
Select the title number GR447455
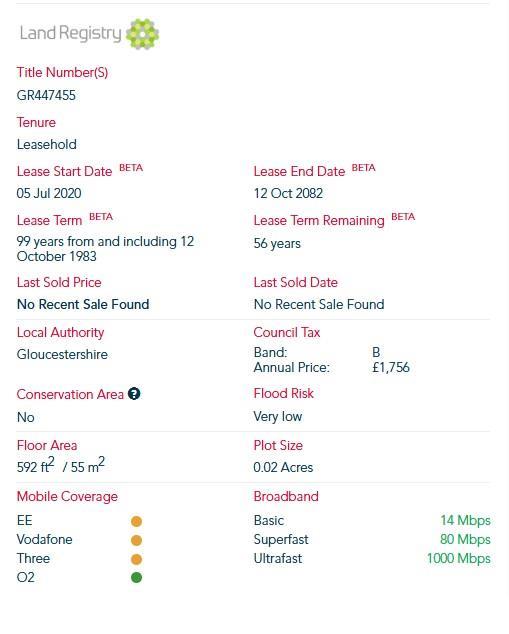[46, 95]
